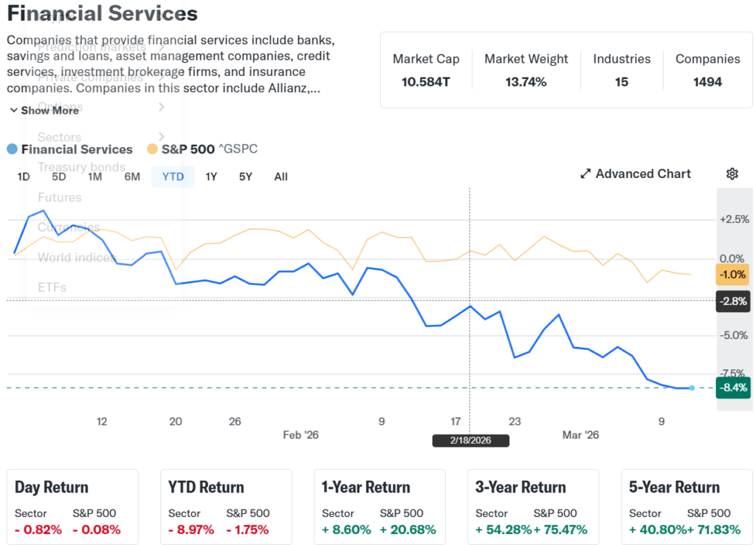The image size is (756, 545).
Task: Open chart settings gear icon
Action: pos(732,174)
